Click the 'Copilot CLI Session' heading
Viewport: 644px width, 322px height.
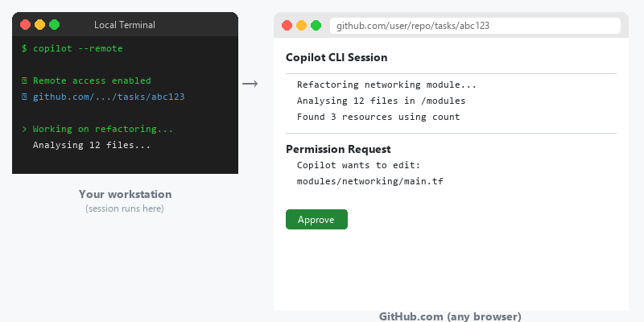[336, 57]
